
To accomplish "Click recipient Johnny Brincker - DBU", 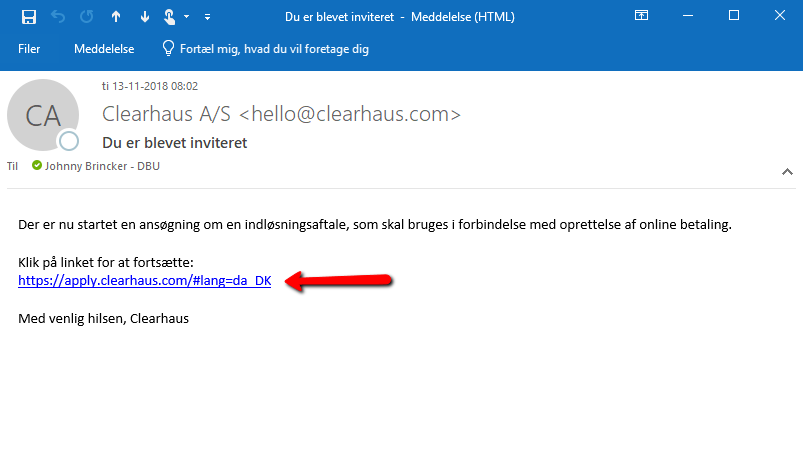I will pyautogui.click(x=102, y=166).
